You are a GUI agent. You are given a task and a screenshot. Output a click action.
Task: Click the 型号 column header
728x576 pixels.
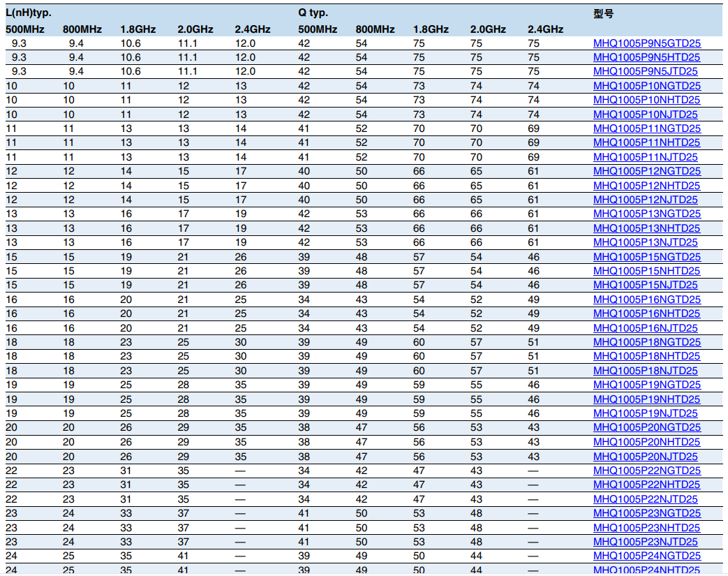click(603, 13)
